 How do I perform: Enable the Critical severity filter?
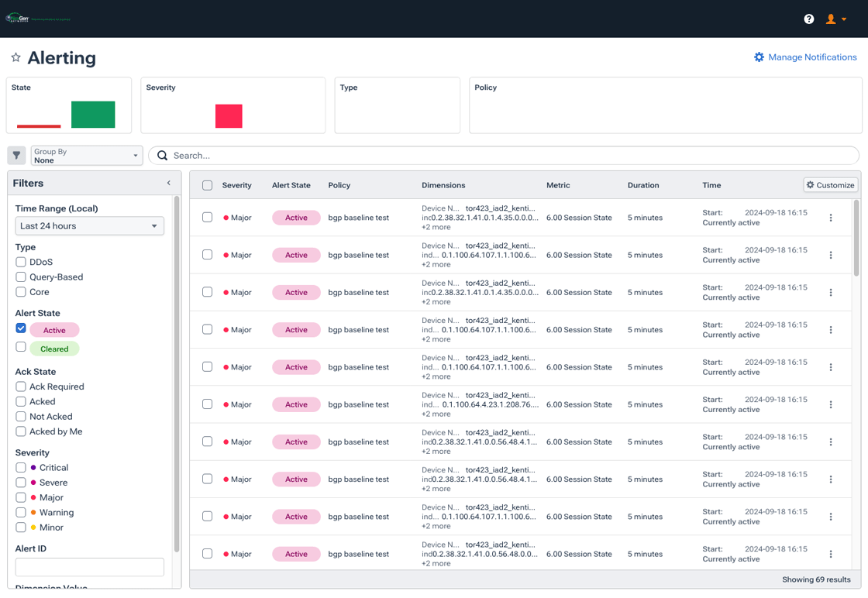[19, 467]
